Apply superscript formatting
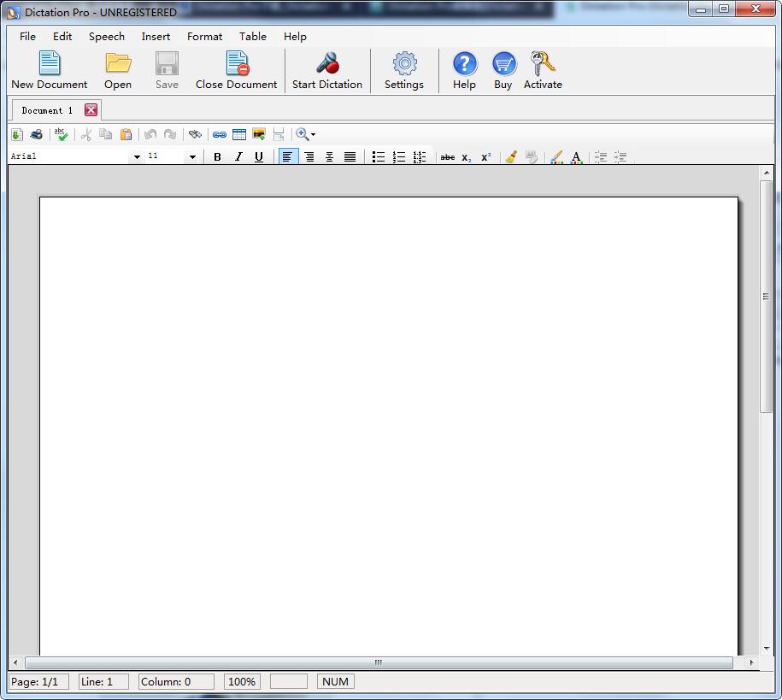 pyautogui.click(x=485, y=156)
